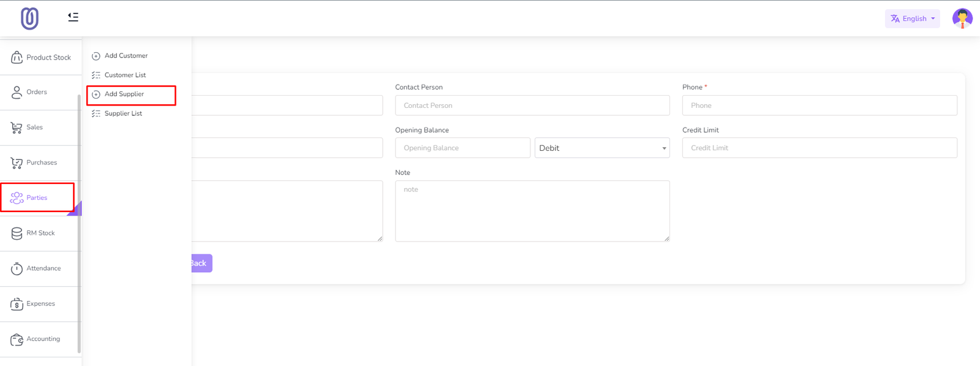Click the Attendance clock icon
Image resolution: width=980 pixels, height=366 pixels.
17,269
